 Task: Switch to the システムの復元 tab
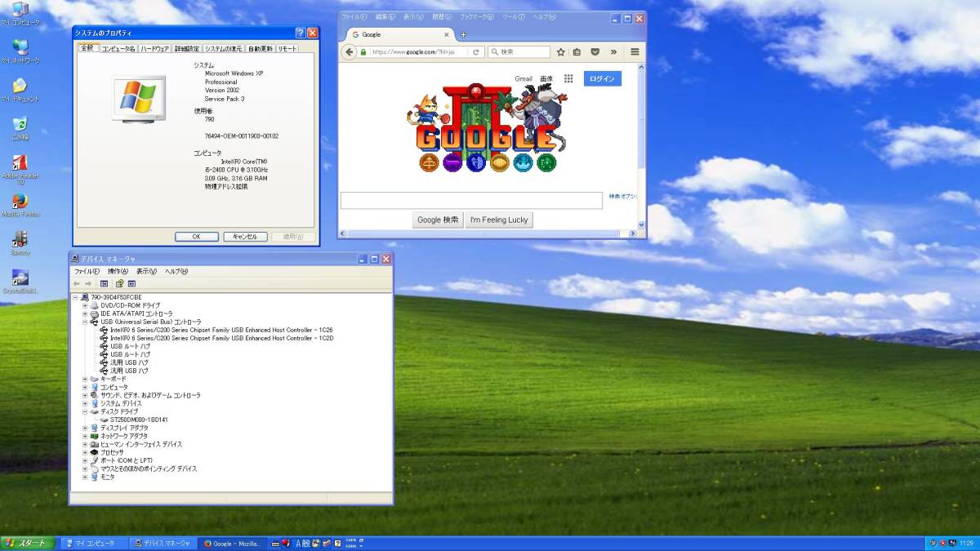tap(224, 49)
